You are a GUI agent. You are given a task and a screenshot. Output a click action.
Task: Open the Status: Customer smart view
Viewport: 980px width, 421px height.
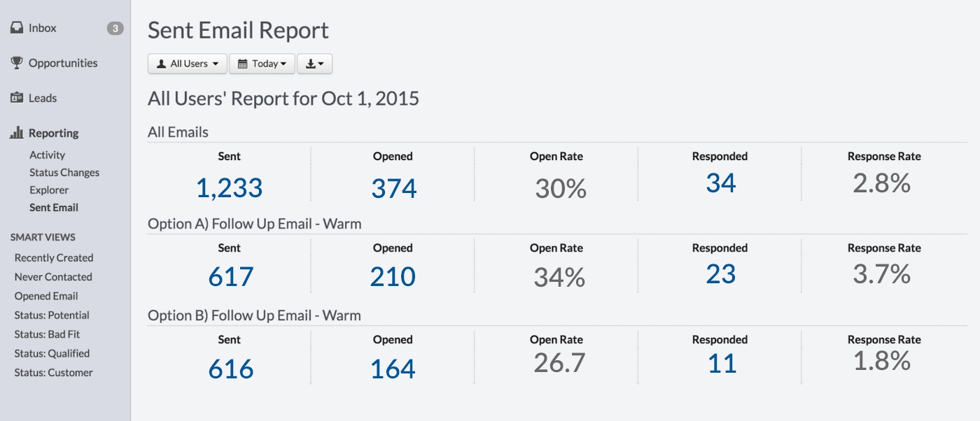coord(53,373)
